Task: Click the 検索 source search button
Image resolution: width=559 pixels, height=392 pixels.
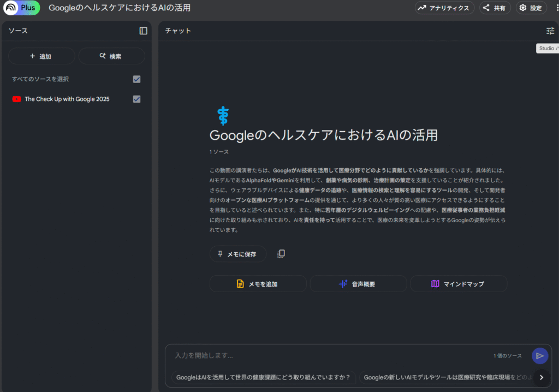Action: (111, 56)
